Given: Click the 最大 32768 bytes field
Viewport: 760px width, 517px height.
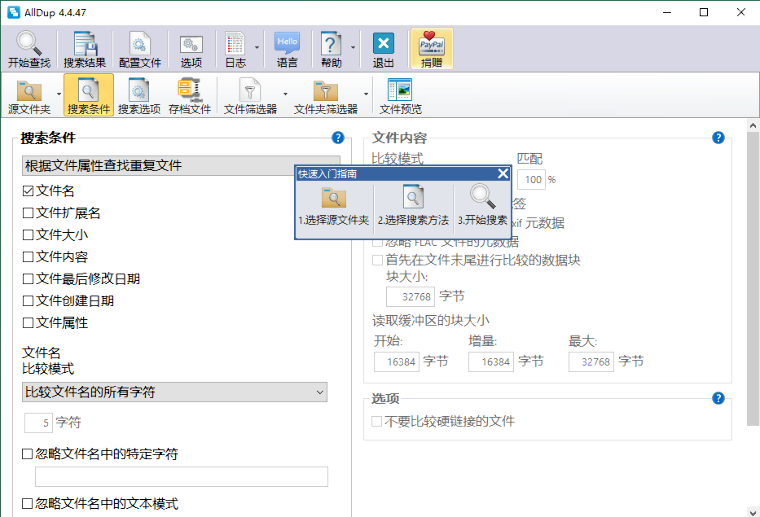Looking at the screenshot, I should pos(591,362).
